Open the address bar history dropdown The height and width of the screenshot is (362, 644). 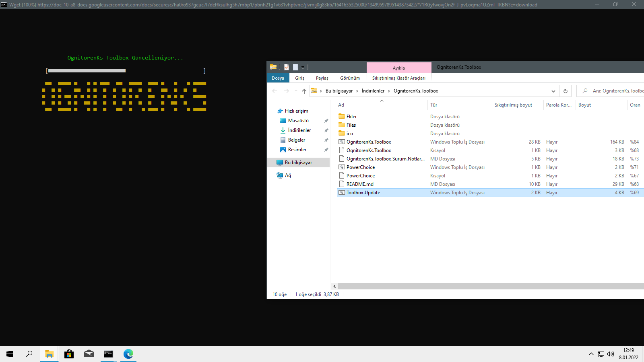(x=553, y=91)
